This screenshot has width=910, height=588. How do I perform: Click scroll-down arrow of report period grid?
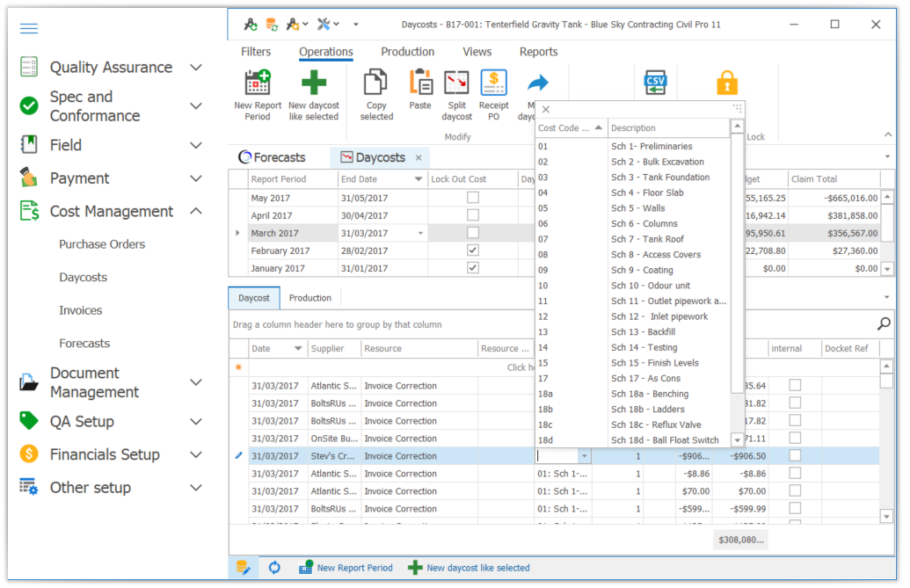pos(887,268)
